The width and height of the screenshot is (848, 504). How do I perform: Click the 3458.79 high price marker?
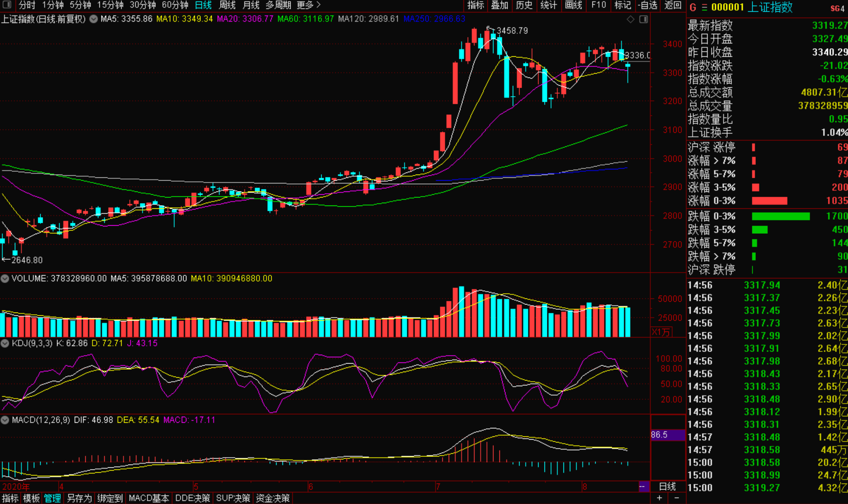(512, 31)
